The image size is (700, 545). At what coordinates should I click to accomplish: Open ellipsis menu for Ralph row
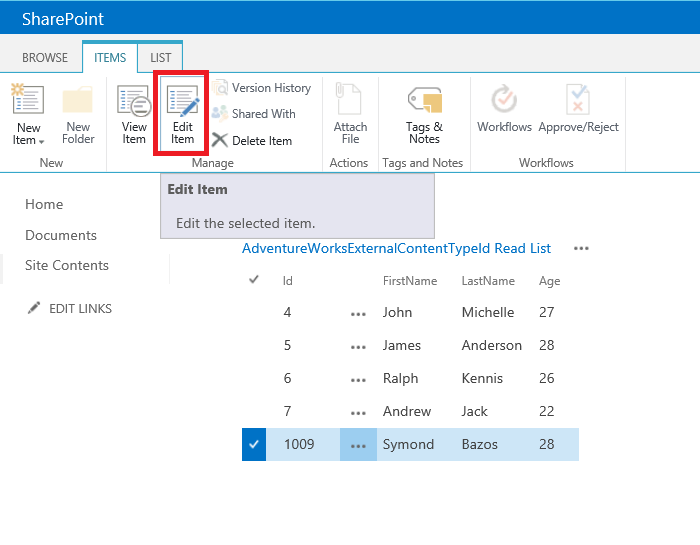[x=358, y=380]
